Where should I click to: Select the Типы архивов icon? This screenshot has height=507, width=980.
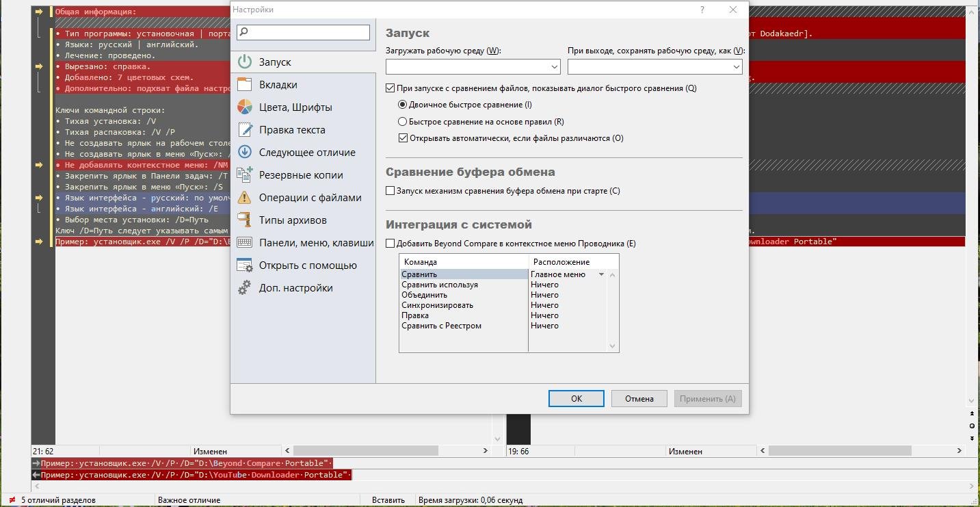245,220
